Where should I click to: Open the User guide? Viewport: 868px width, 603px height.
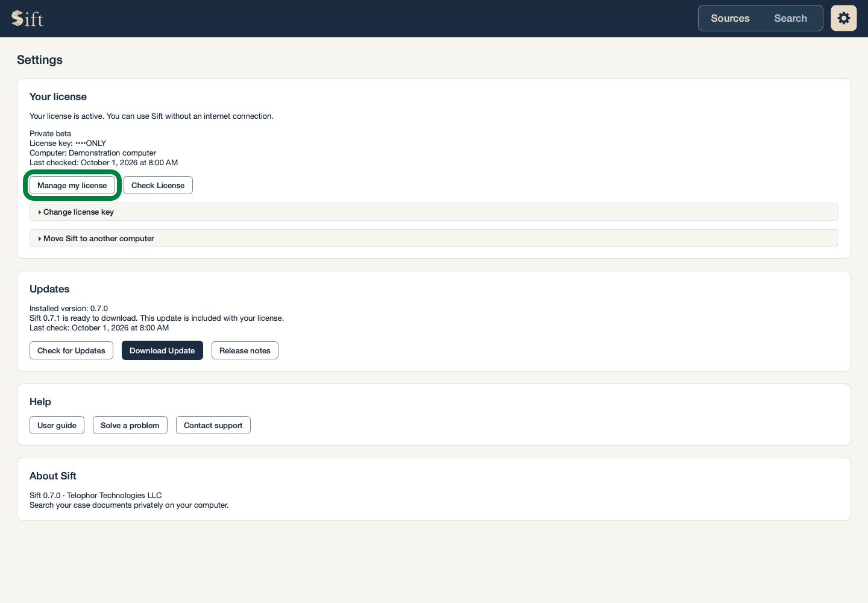(57, 425)
